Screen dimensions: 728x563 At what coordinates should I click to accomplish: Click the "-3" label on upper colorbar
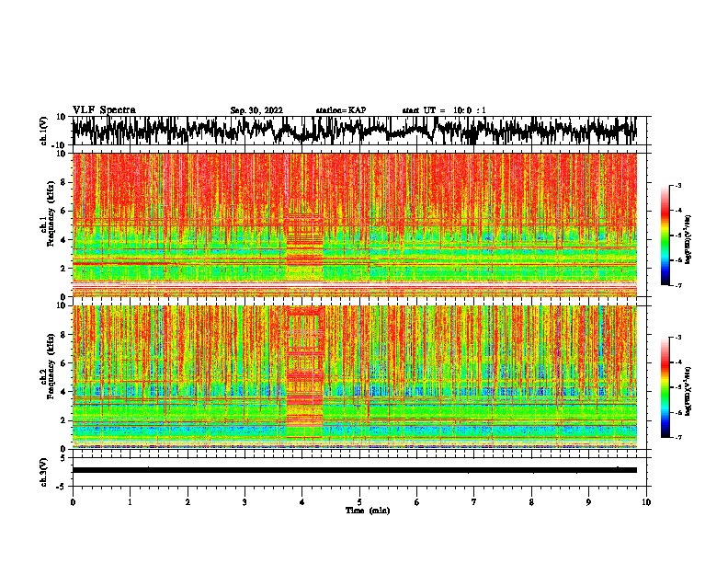677,185
